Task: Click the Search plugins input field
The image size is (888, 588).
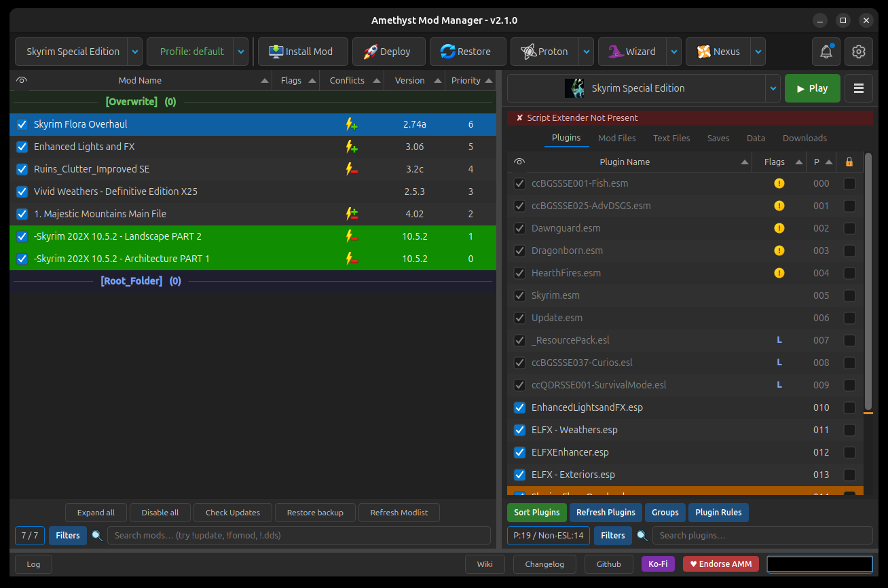Action: [x=762, y=536]
